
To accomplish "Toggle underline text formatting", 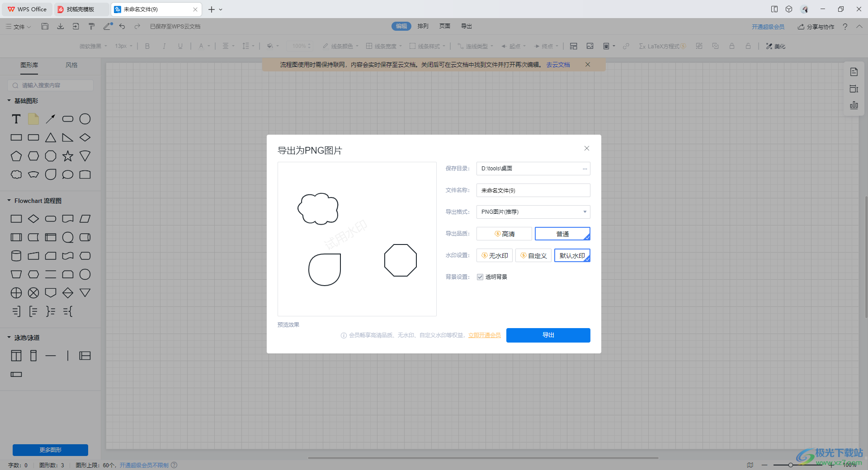I will 180,46.
